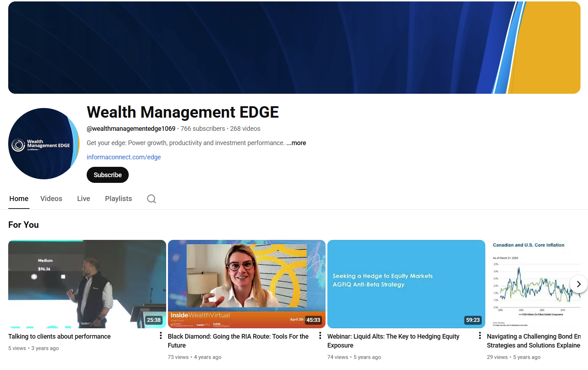
Task: Open the Seeking a Hedge webinar thumbnail
Action: coord(406,284)
